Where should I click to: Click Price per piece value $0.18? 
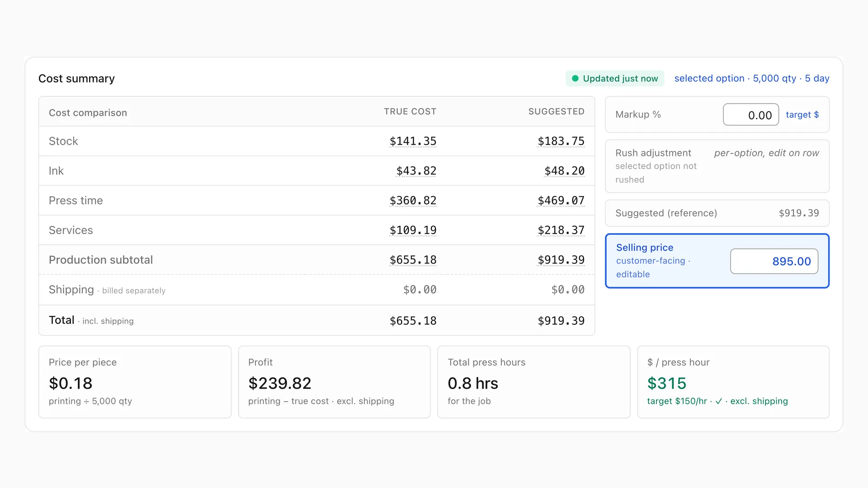pos(71,383)
